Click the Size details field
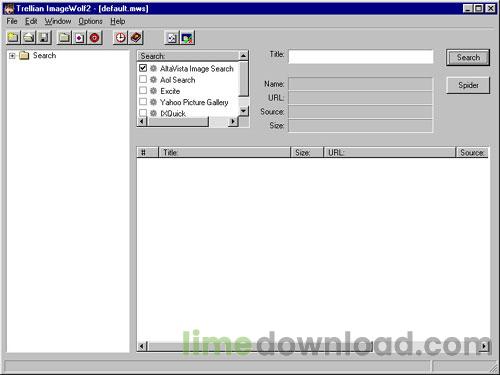 coord(360,126)
